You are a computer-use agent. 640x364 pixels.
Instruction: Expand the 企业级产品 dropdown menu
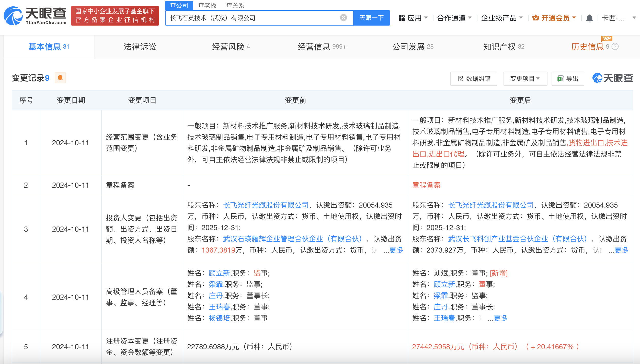tap(501, 18)
